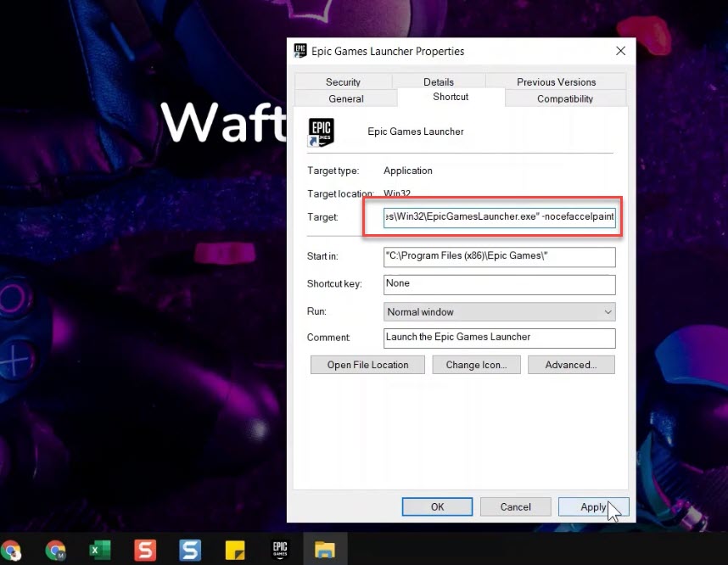Screen dimensions: 728x565
Task: Open File Explorer from the taskbar
Action: tap(325, 550)
